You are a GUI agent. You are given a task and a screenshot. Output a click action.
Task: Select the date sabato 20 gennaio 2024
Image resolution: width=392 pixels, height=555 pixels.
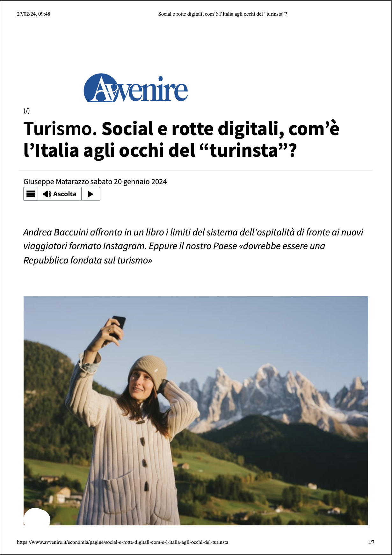pos(128,182)
